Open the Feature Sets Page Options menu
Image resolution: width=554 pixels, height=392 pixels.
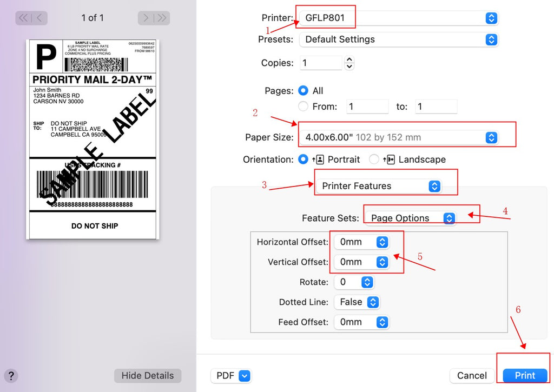click(x=410, y=218)
